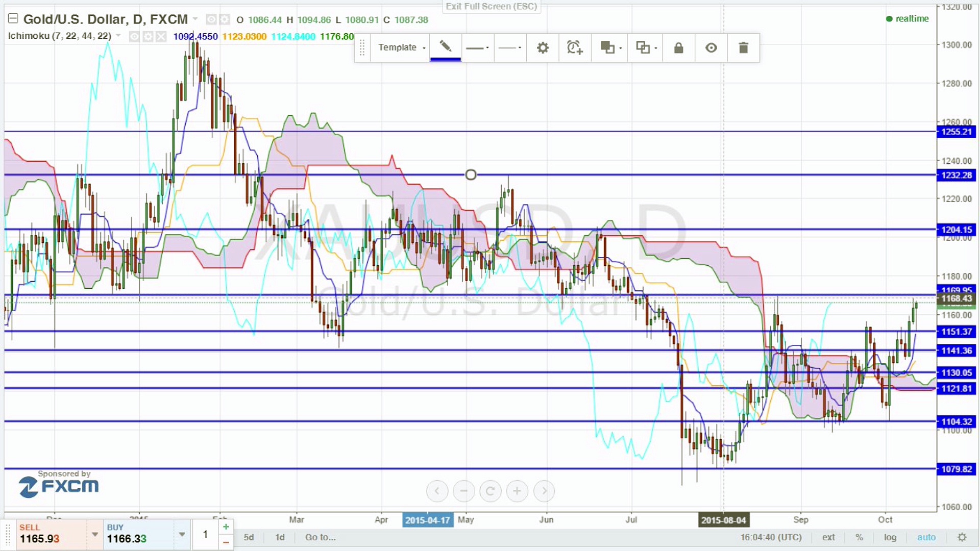
Task: Zoom in using the plus circle button
Action: tap(517, 491)
